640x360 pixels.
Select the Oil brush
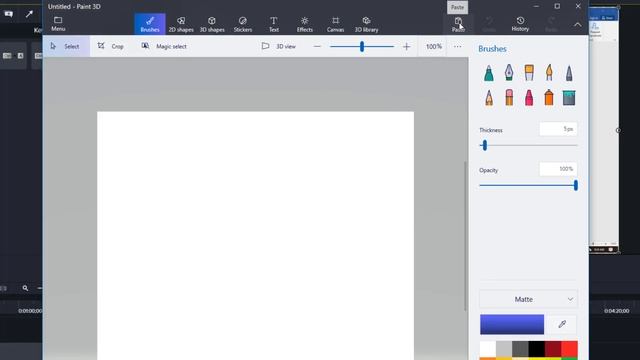point(529,73)
